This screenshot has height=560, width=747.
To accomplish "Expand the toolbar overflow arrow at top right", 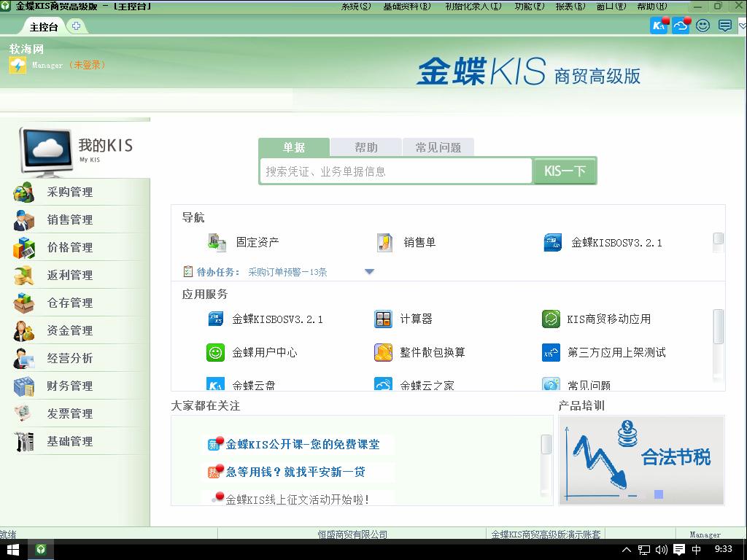I will (x=742, y=26).
